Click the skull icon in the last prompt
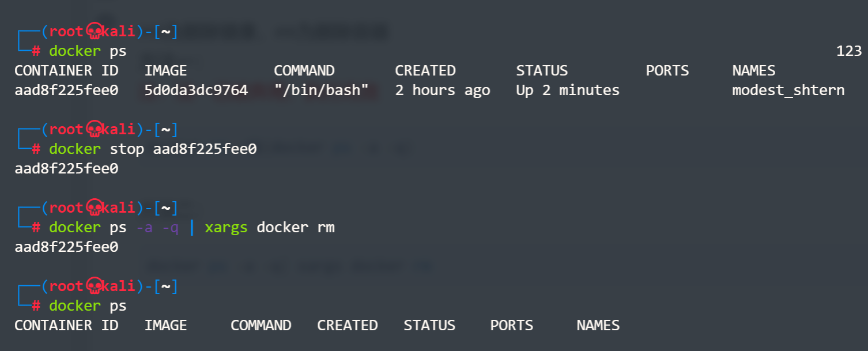The height and width of the screenshot is (351, 868). tap(93, 286)
